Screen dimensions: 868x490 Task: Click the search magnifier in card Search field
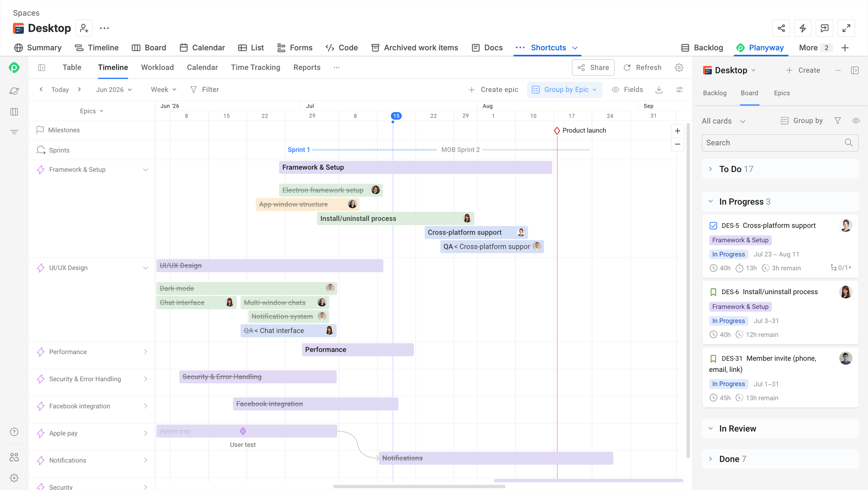[x=848, y=143]
